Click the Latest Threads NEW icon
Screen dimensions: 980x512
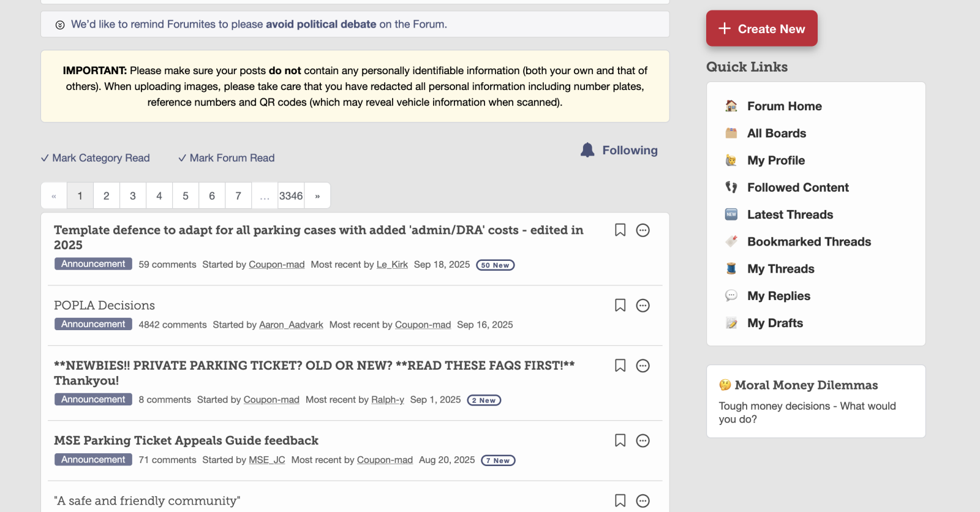pyautogui.click(x=731, y=214)
